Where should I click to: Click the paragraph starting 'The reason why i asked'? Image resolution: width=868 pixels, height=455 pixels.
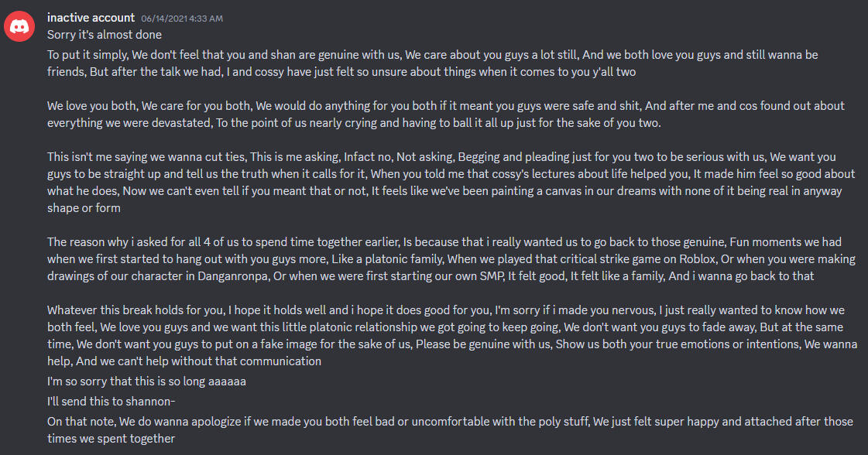coord(451,258)
